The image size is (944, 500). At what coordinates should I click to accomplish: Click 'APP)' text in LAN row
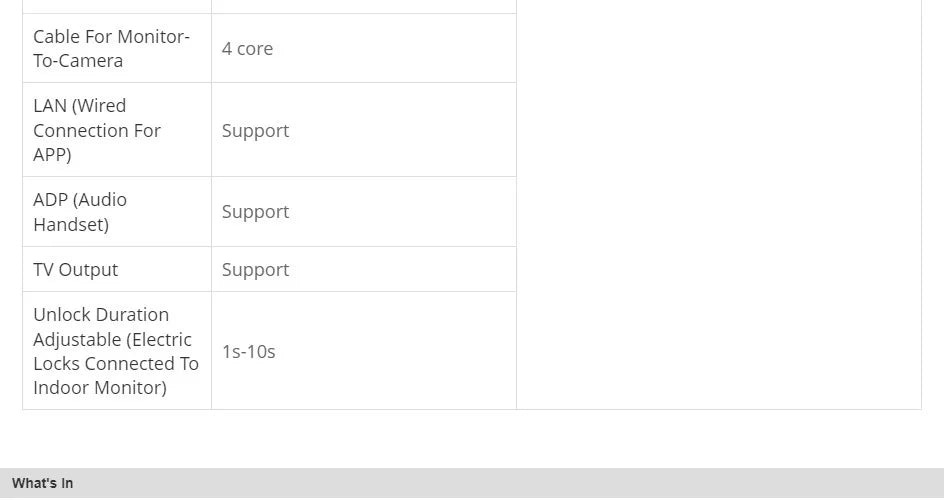(52, 155)
